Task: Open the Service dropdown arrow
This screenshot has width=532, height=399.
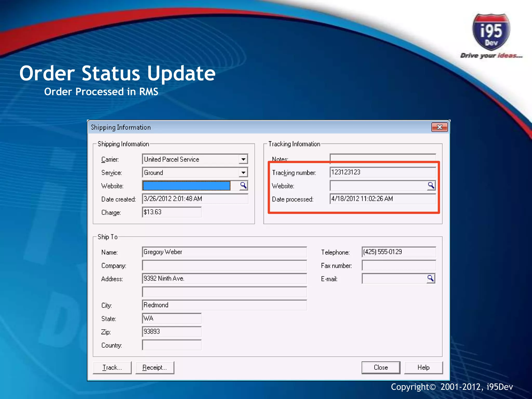Action: pos(243,172)
